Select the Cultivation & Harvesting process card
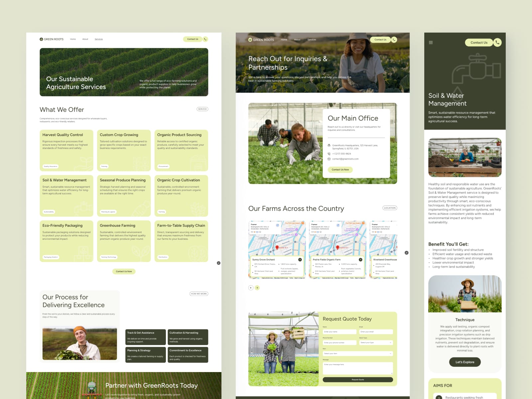The image size is (532, 399). (x=188, y=337)
